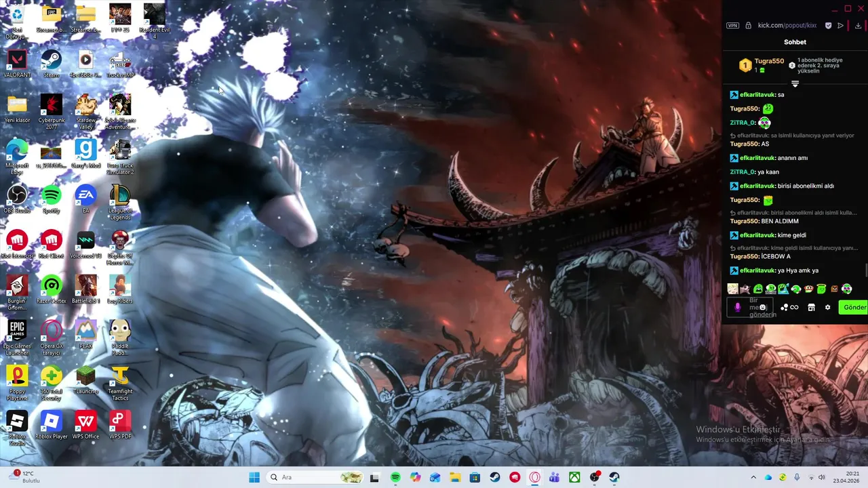Open File Explorer from the taskbar

455,477
